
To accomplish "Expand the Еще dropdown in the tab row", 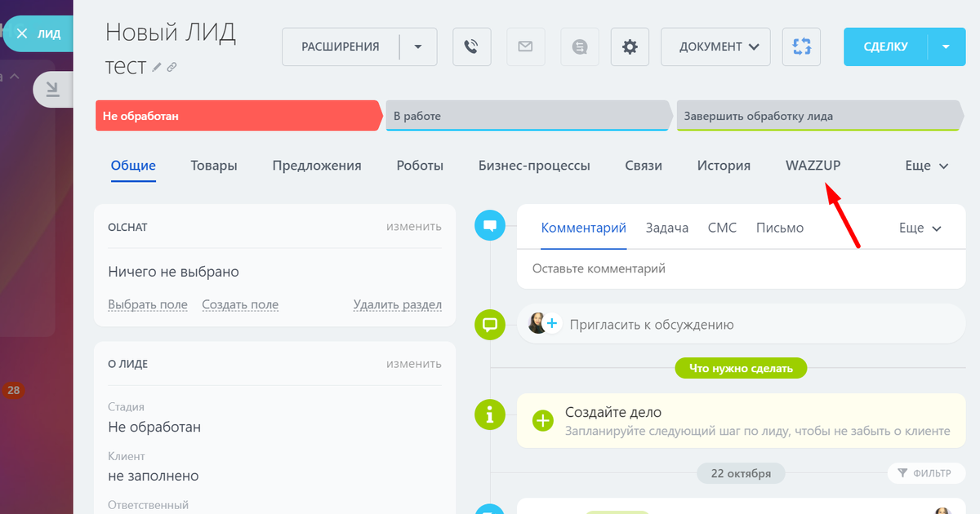I will [x=925, y=165].
